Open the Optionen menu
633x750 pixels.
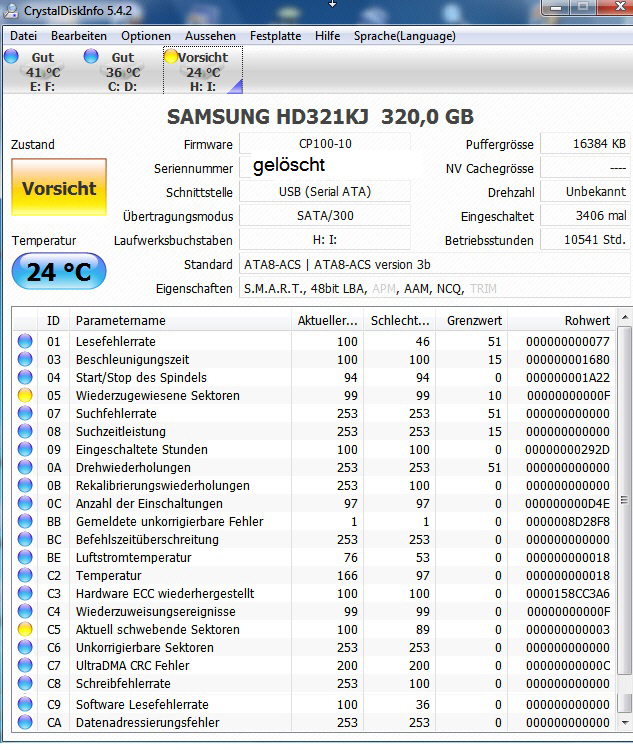(146, 36)
